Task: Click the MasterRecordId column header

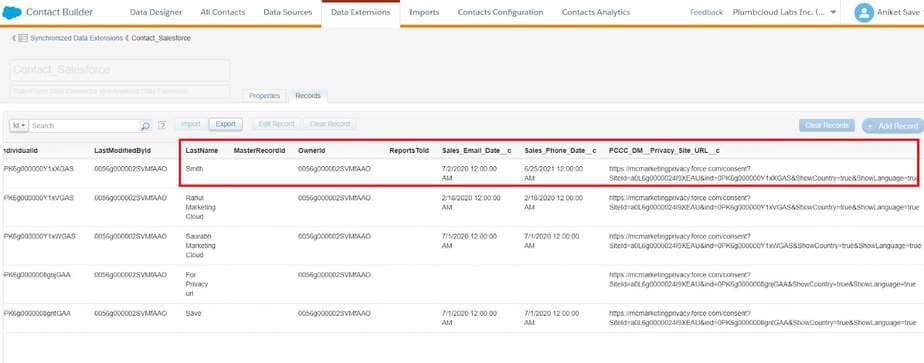Action: click(259, 151)
